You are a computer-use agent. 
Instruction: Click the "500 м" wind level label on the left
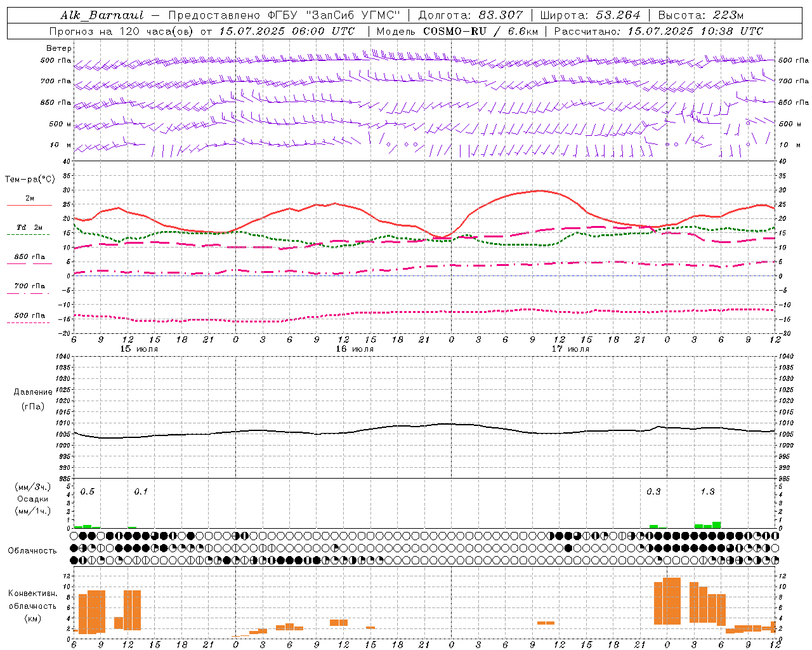60,124
